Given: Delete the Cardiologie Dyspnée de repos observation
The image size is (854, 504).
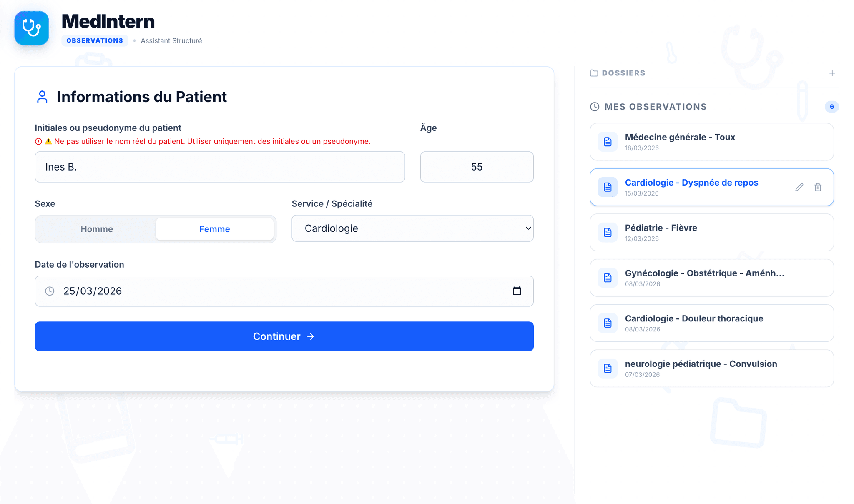Looking at the screenshot, I should [x=818, y=187].
